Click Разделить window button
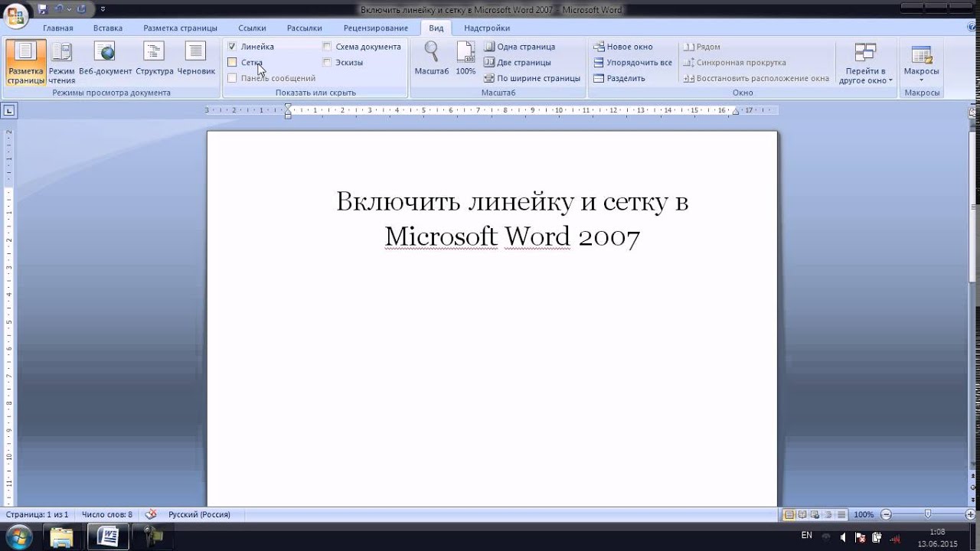This screenshot has width=980, height=551. click(x=619, y=78)
